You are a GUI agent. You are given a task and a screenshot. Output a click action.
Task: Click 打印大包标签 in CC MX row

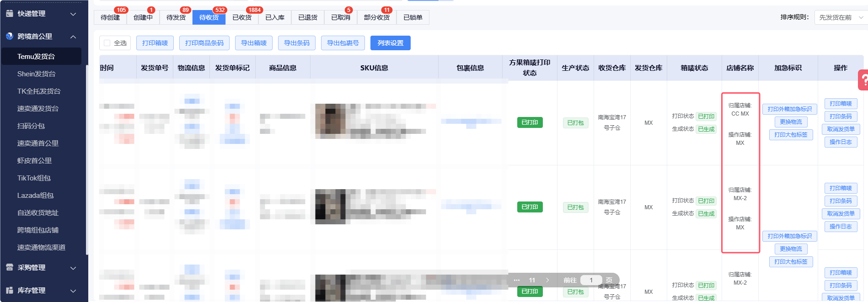[791, 135]
